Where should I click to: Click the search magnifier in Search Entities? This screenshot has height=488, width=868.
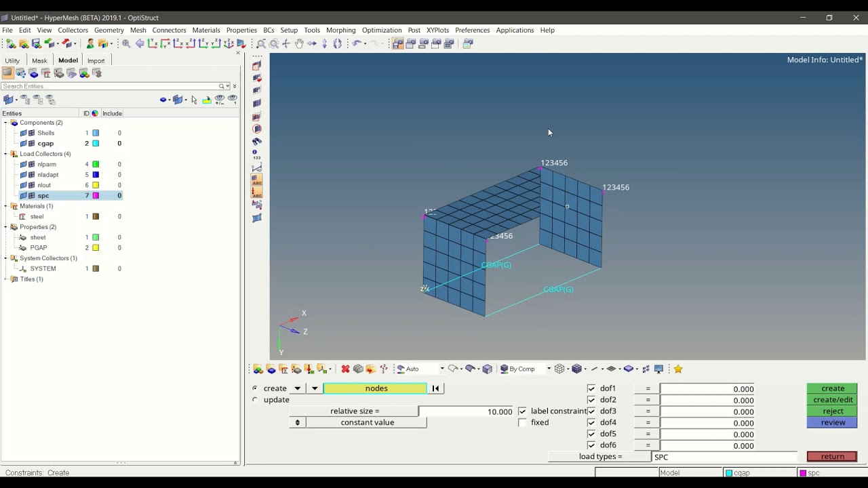(222, 86)
